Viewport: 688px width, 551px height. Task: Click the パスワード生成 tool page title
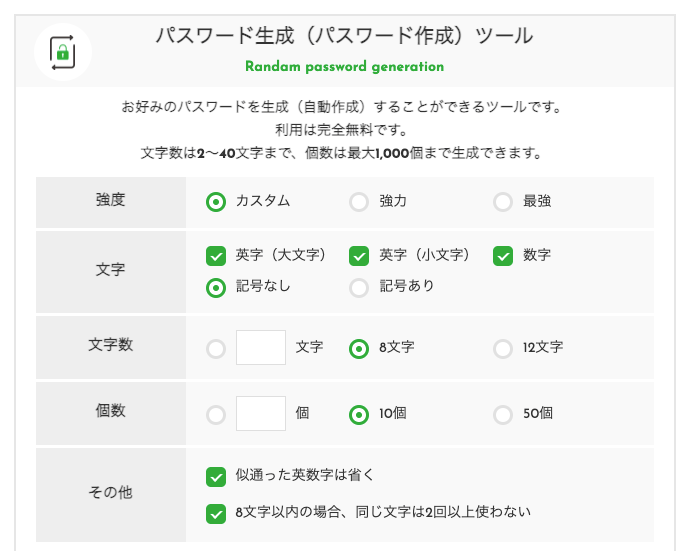click(344, 36)
